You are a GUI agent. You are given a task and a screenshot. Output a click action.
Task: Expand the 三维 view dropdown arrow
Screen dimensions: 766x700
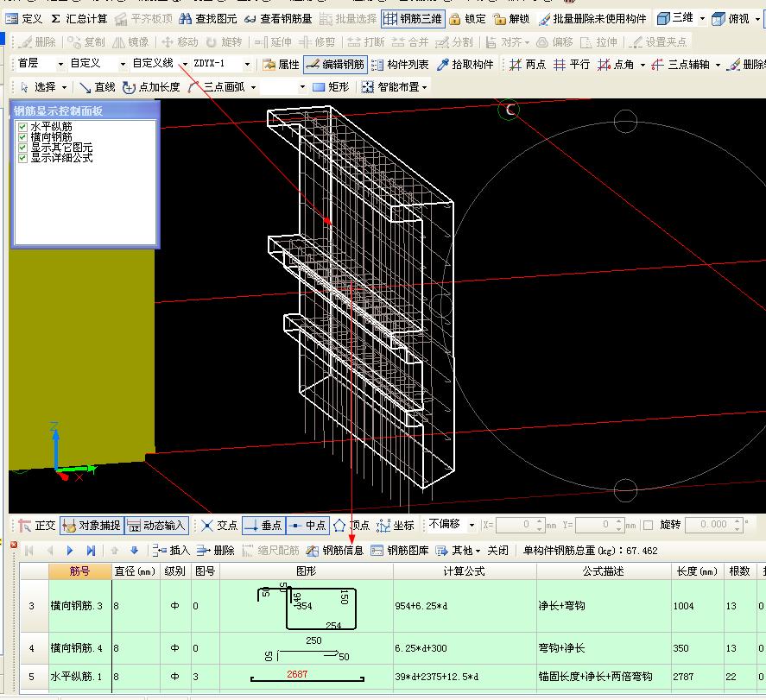(x=702, y=19)
